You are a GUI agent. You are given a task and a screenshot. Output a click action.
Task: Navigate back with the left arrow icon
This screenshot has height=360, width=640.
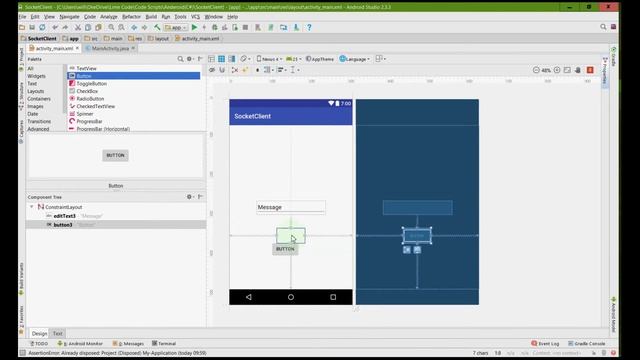(x=134, y=27)
